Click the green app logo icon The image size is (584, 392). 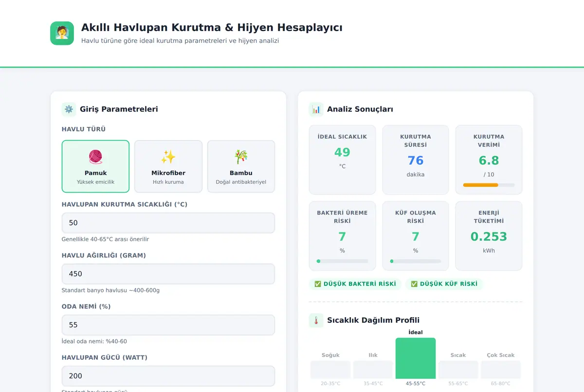point(62,33)
